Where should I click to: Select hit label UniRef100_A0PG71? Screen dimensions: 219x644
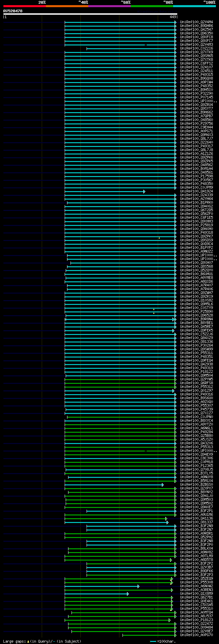(x=196, y=131)
